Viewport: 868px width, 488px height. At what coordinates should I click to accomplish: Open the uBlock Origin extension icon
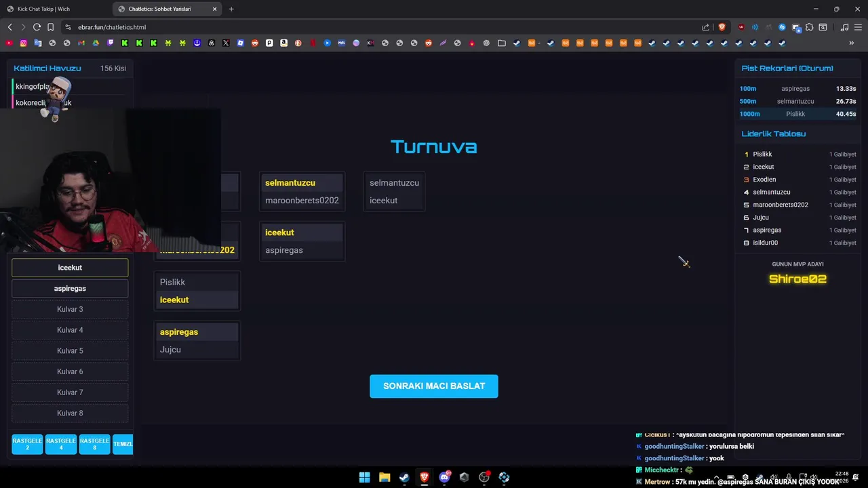(x=741, y=27)
